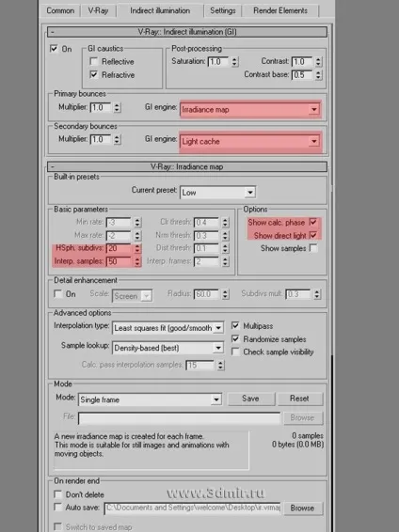Viewport: 399px width, 532px height.
Task: Enable the Don't delete checkbox
Action: 58,494
